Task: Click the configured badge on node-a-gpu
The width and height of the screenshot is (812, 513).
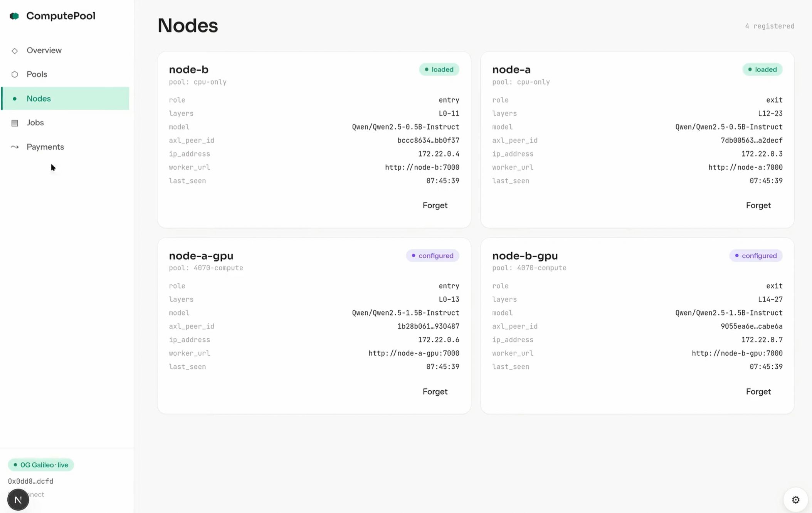Action: point(432,256)
